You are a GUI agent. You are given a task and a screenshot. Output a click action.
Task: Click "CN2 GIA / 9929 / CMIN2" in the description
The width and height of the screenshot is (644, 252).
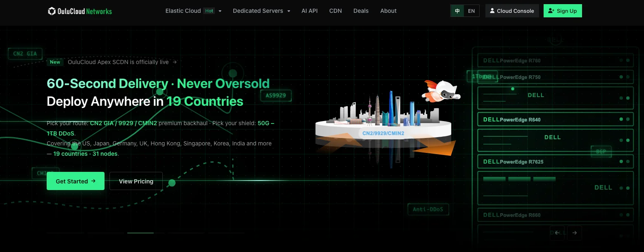click(124, 123)
